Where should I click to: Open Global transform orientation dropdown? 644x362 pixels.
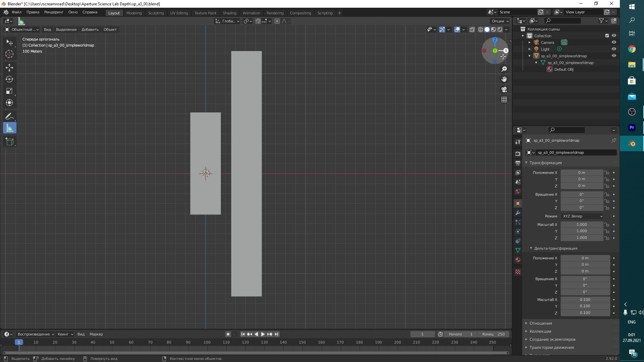pyautogui.click(x=227, y=21)
